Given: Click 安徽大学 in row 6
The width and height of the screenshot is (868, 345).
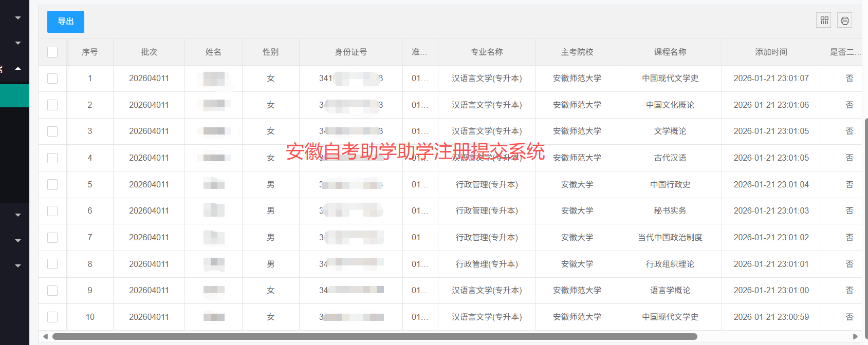Looking at the screenshot, I should pyautogui.click(x=577, y=211).
